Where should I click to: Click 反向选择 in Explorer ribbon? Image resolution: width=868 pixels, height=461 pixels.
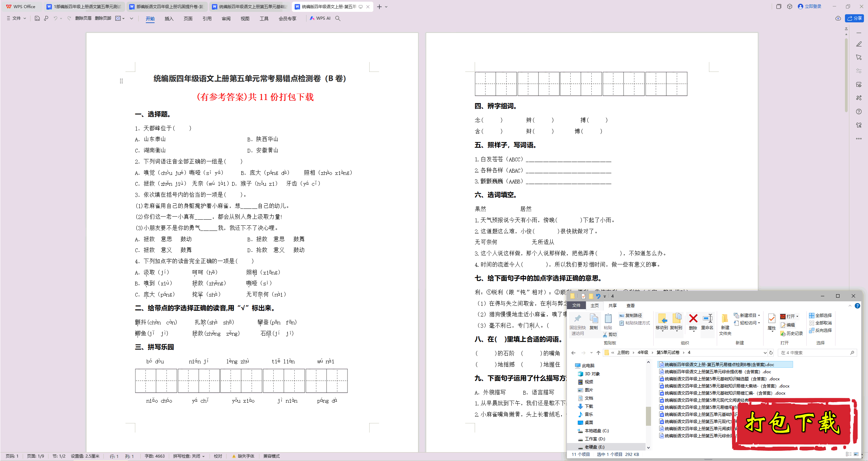[820, 330]
